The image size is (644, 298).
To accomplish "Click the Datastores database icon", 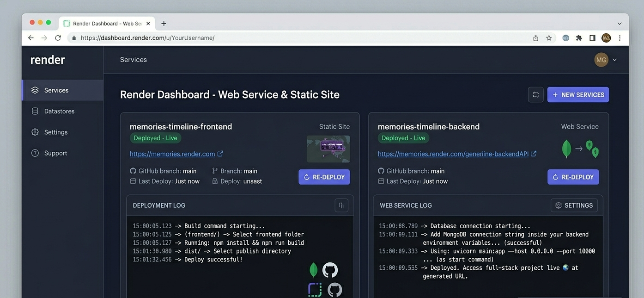I will [35, 111].
